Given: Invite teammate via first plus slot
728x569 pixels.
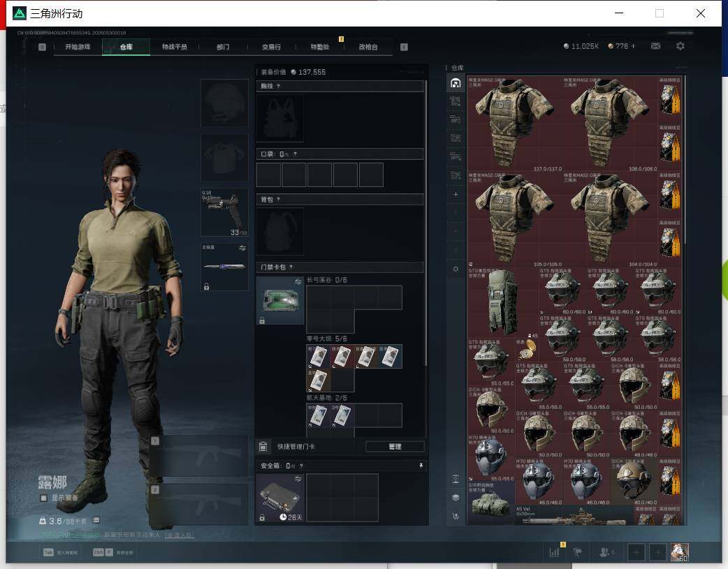Looking at the screenshot, I should [x=636, y=552].
